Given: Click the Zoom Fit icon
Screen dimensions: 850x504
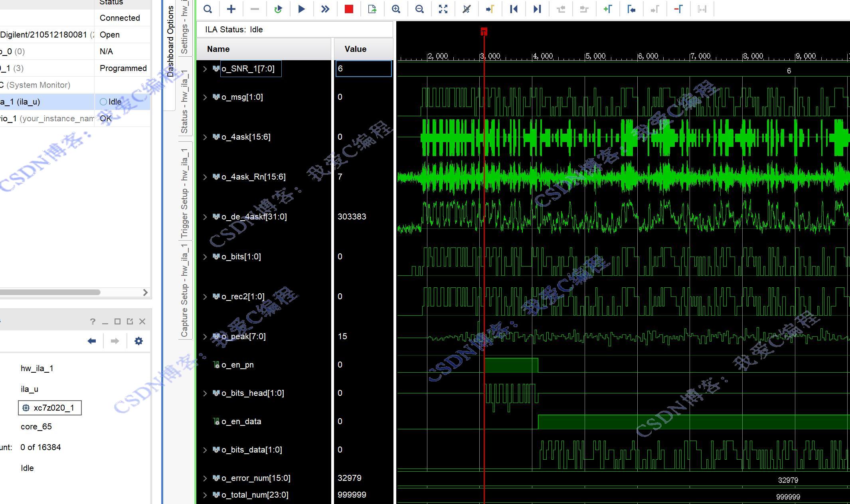Looking at the screenshot, I should click(x=443, y=9).
